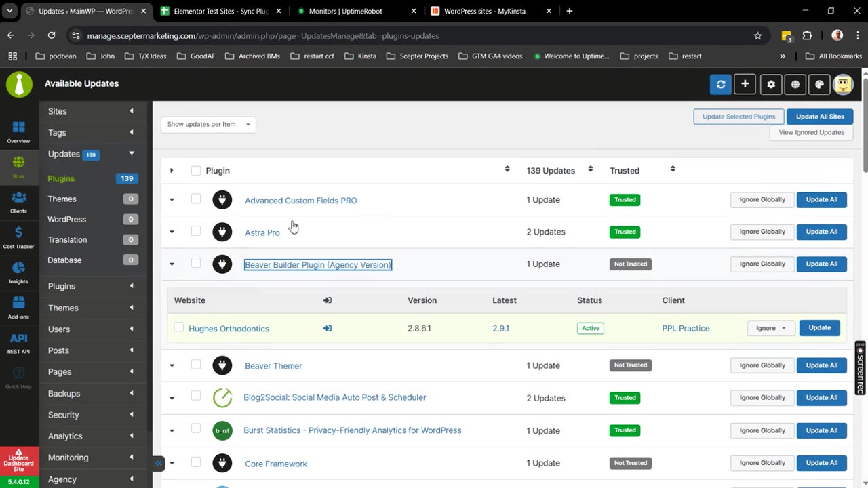
Task: Click the browser back arrow
Action: pos(11,35)
